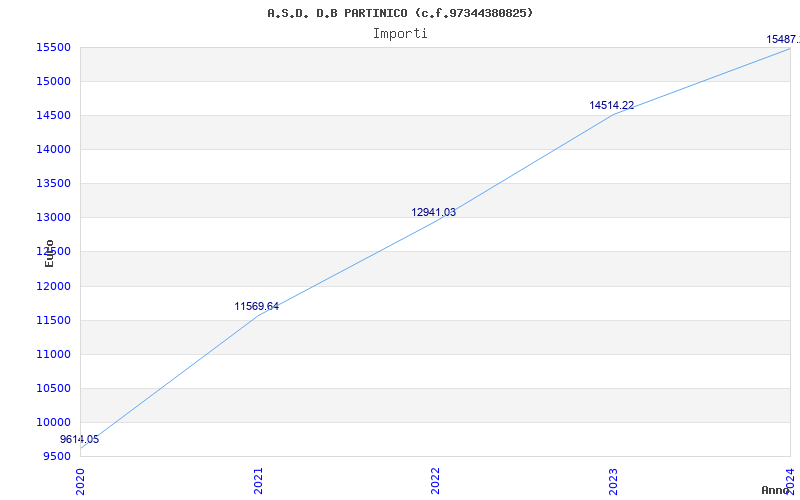
Task: Click the Anno x-axis label
Action: tap(776, 490)
